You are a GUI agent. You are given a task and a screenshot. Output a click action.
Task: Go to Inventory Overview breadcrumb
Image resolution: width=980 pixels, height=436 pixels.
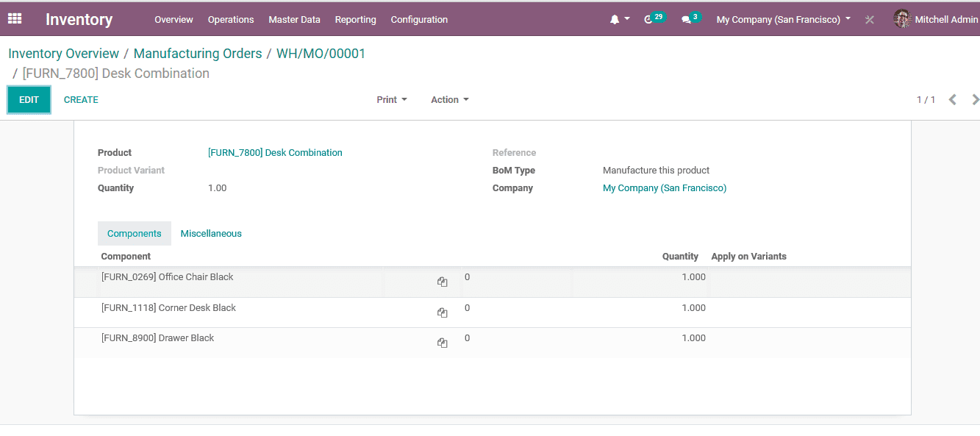point(63,54)
